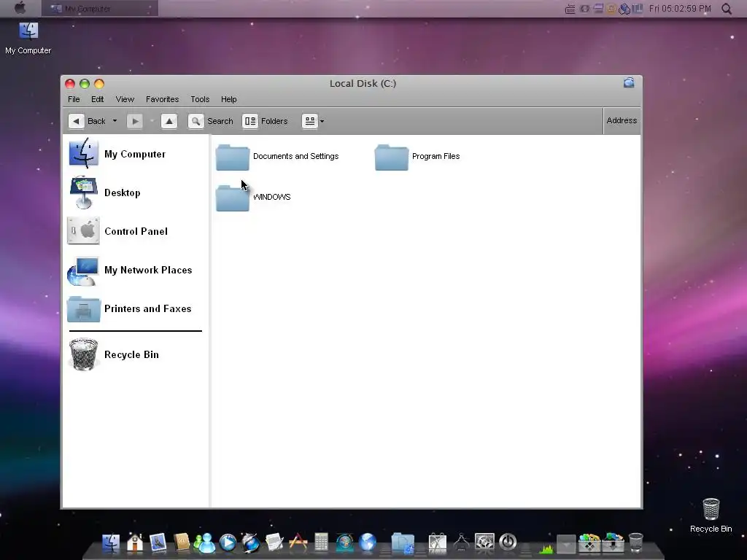The image size is (747, 560).
Task: Open the Favorites menu
Action: (163, 99)
